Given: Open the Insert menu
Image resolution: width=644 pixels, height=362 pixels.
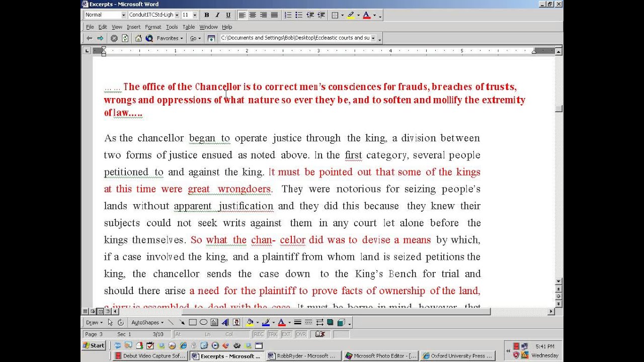Looking at the screenshot, I should (x=133, y=27).
